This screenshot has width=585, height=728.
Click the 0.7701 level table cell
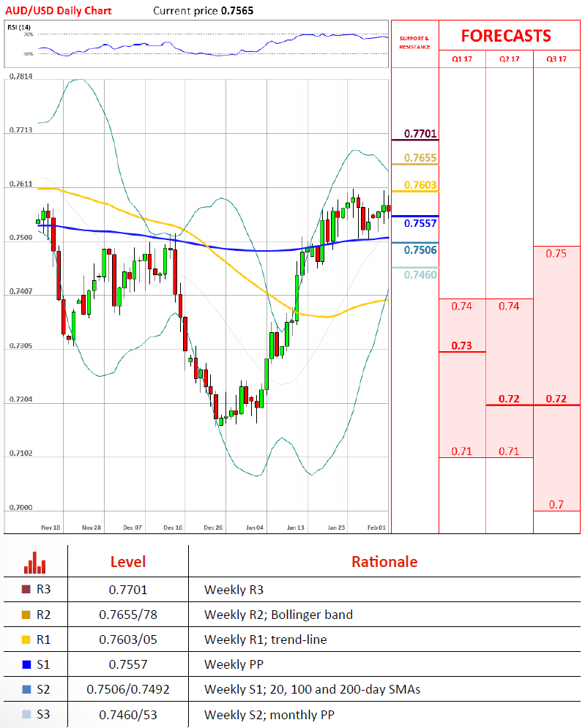tap(128, 590)
